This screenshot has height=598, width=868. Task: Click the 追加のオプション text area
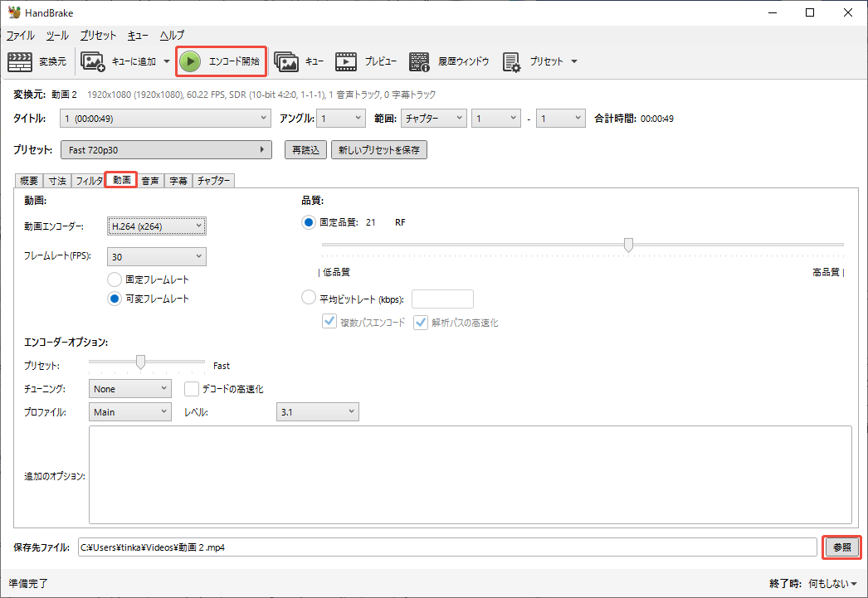470,474
